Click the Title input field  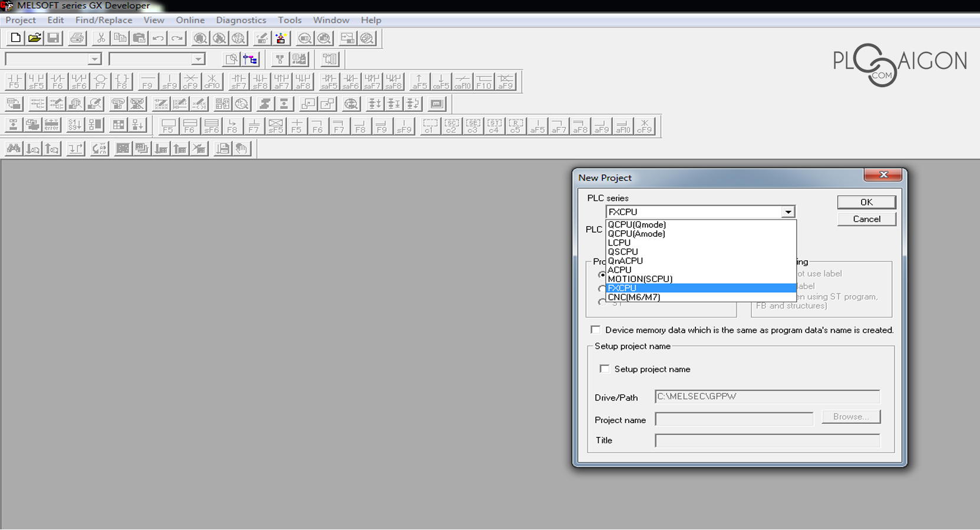(767, 440)
